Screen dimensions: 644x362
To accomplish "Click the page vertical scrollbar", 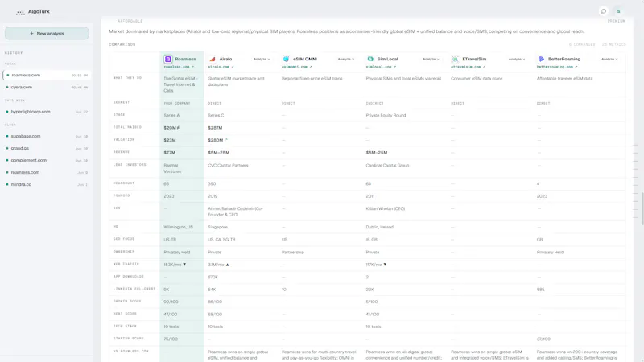I will (642, 208).
